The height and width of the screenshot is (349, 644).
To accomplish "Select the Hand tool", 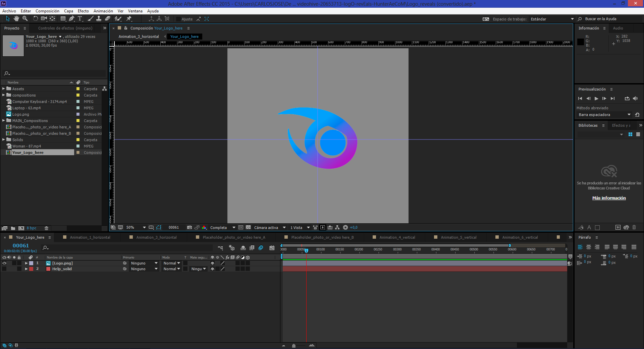I will tap(16, 19).
